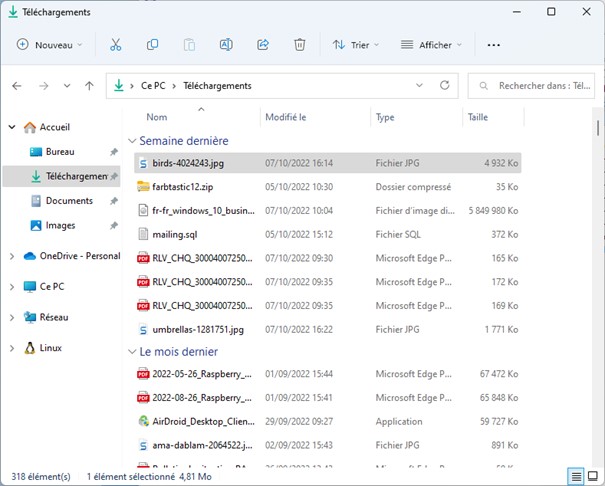Expand the Ce PC tree node

pyautogui.click(x=11, y=286)
